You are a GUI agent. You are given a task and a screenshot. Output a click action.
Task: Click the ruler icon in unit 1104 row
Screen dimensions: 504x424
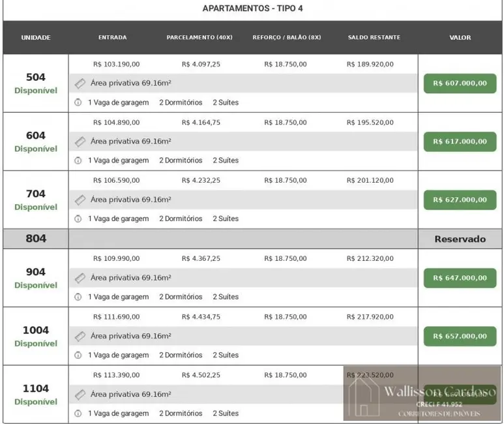[80, 395]
